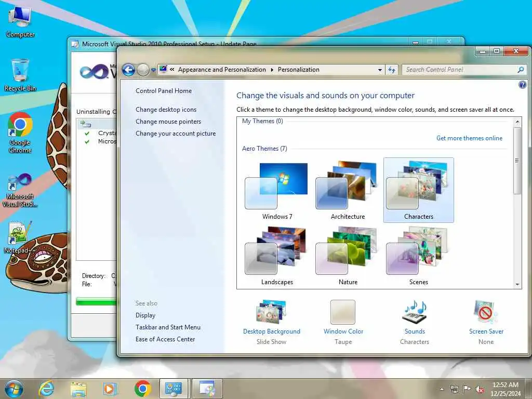
Task: Open Ease of Access Center link
Action: coord(165,339)
